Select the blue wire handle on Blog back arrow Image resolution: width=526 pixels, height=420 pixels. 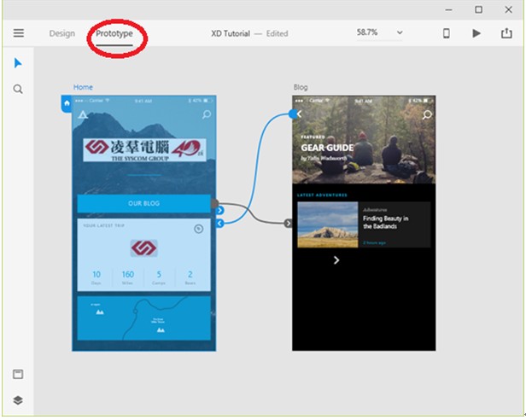click(293, 114)
